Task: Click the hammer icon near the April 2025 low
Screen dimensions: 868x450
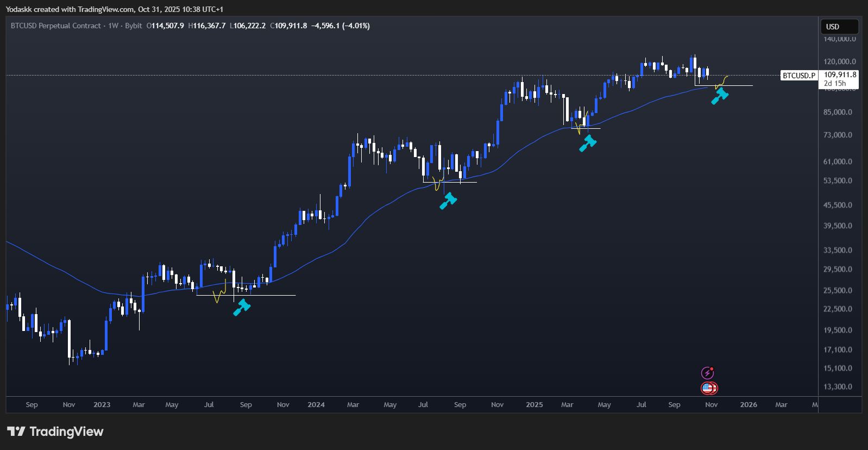Action: (588, 143)
